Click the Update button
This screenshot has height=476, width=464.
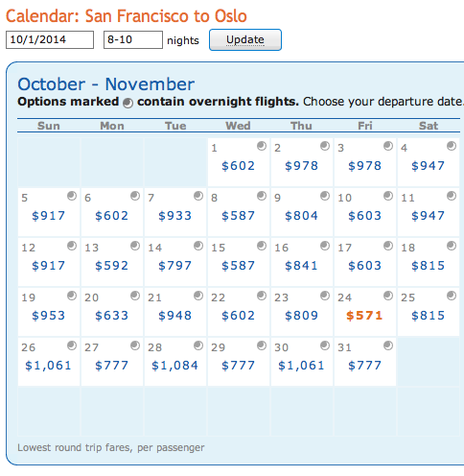click(245, 39)
